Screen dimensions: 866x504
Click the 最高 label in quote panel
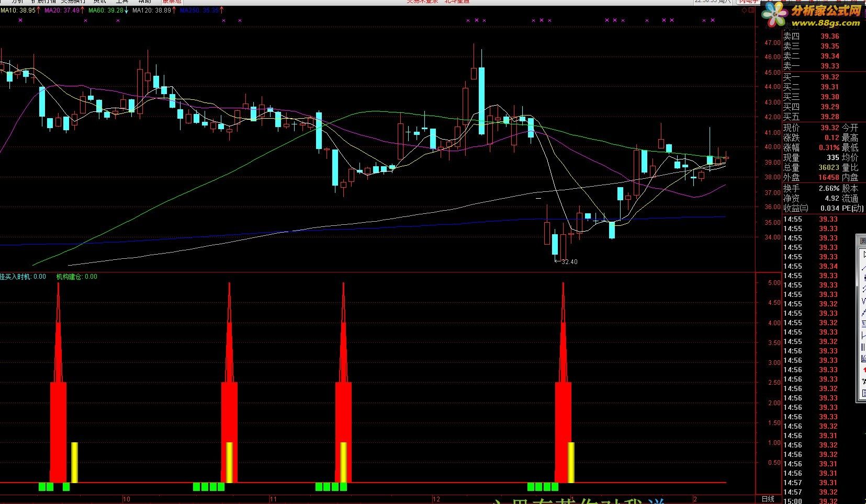pos(850,138)
